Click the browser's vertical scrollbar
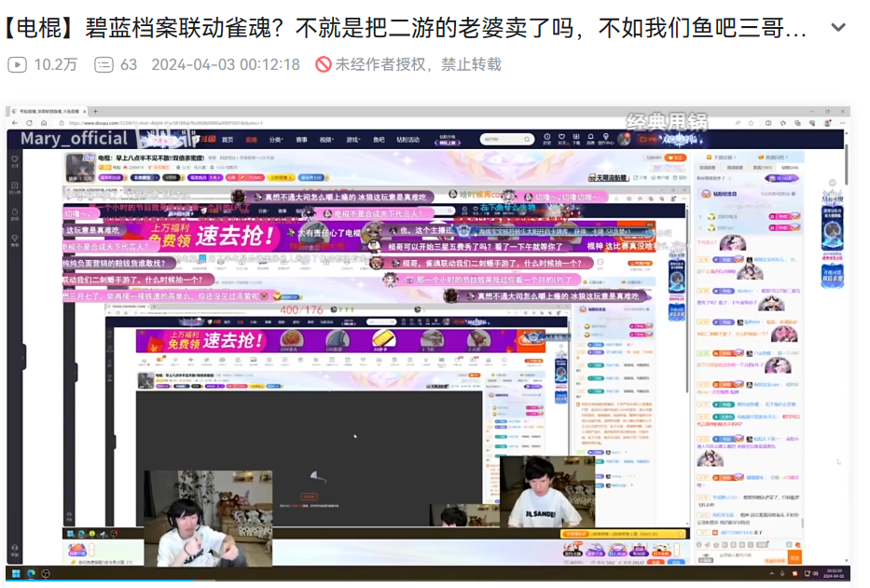This screenshot has width=870, height=588. click(x=846, y=280)
